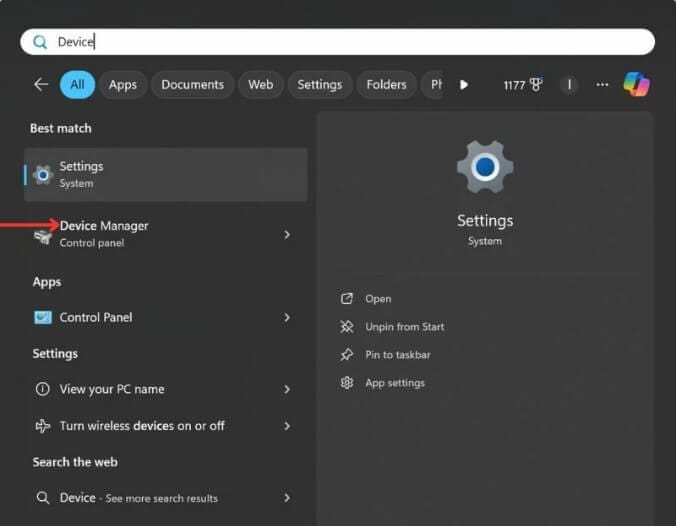Switch to the Settings filter tab
Screen dimensions: 676x526
319,85
